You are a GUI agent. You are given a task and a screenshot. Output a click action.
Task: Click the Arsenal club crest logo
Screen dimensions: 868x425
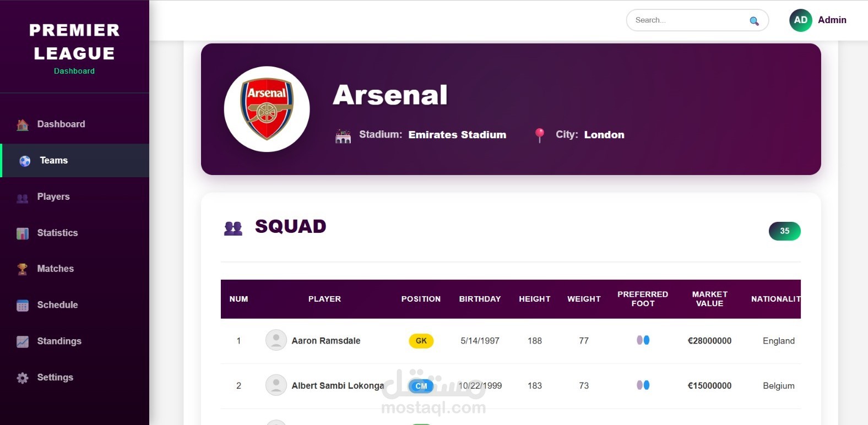coord(267,109)
